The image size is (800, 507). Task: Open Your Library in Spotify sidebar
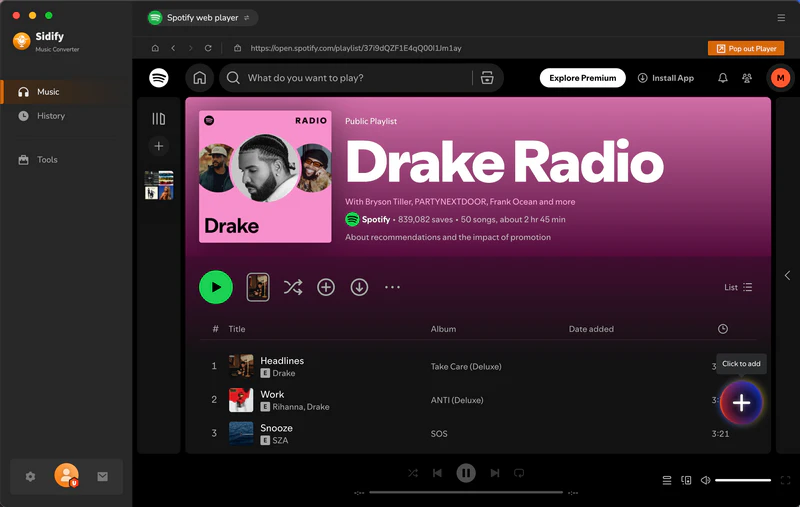point(158,119)
